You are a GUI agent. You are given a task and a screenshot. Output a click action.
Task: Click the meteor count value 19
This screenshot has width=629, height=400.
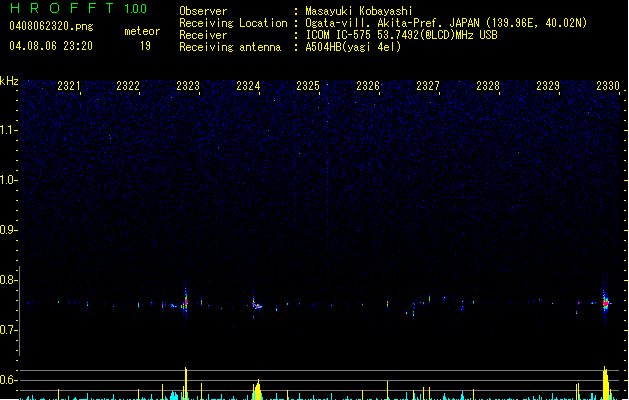coord(145,46)
